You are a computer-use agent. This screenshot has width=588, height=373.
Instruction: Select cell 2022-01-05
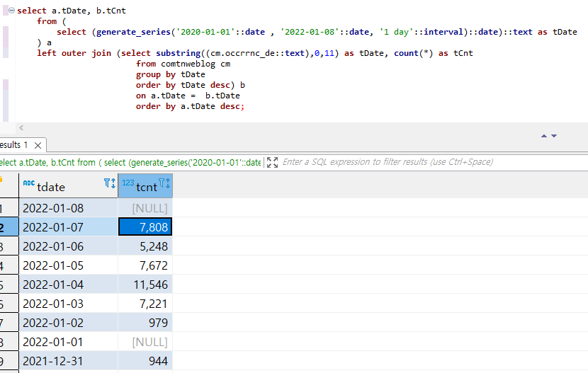click(68, 265)
